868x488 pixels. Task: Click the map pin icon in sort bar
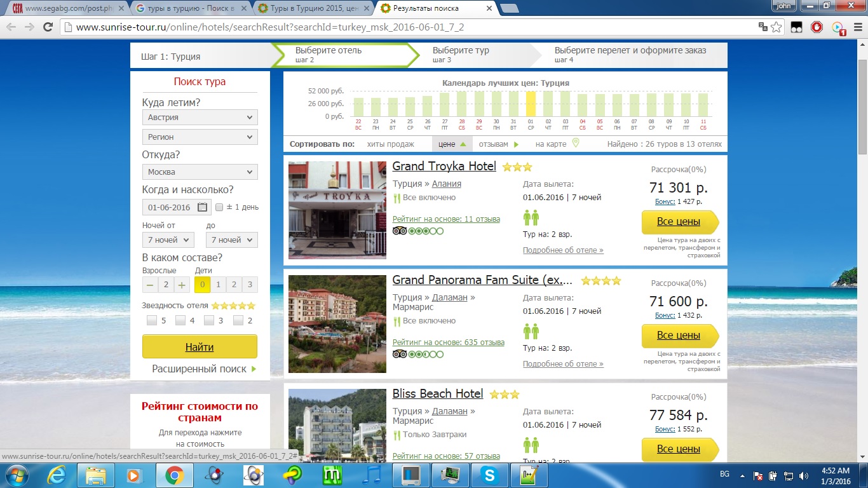[x=576, y=144]
